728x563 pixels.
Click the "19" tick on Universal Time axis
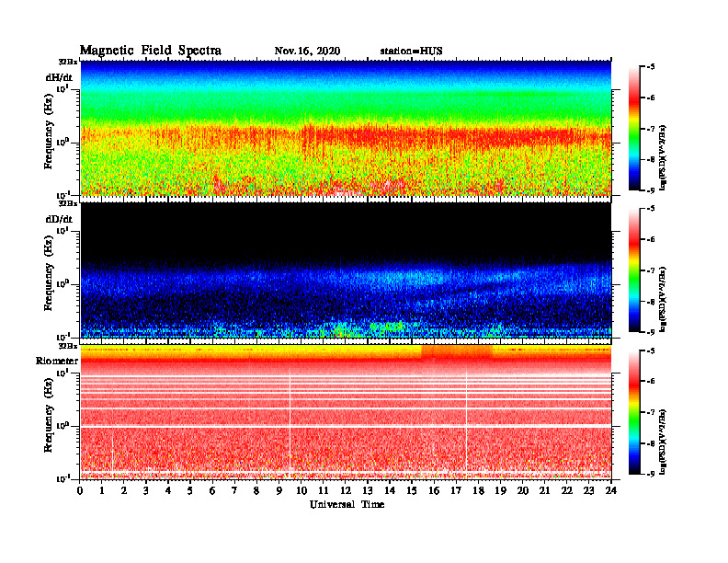point(500,491)
